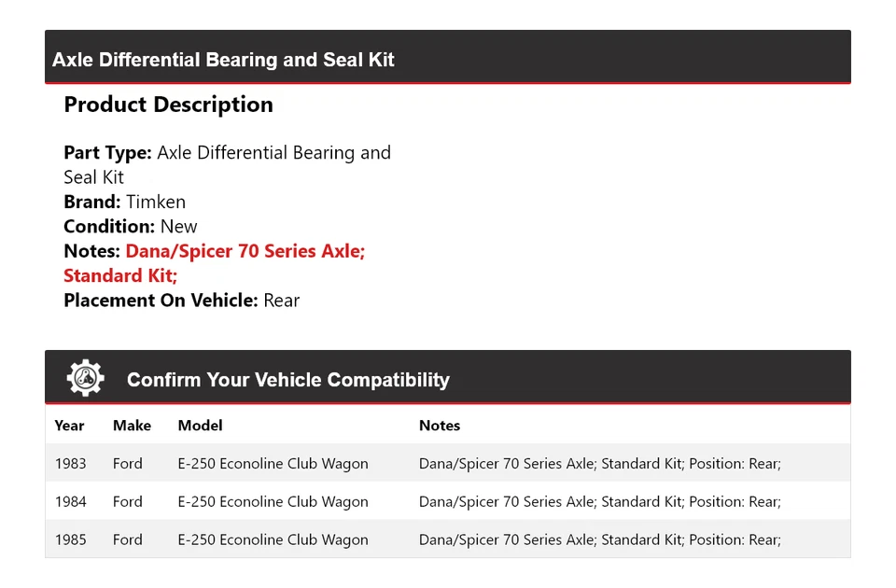This screenshot has width=896, height=588.
Task: Click the Axle Differential Bearing and Seal Kit title
Action: tap(223, 60)
